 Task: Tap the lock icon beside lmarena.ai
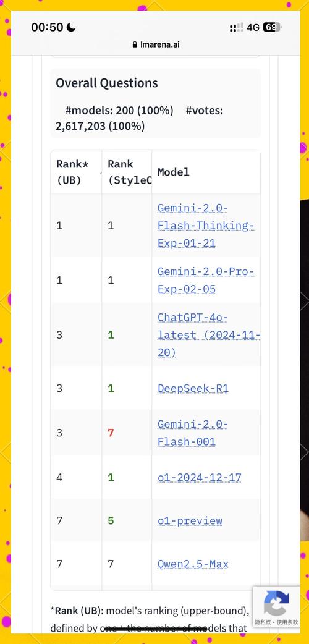point(135,44)
